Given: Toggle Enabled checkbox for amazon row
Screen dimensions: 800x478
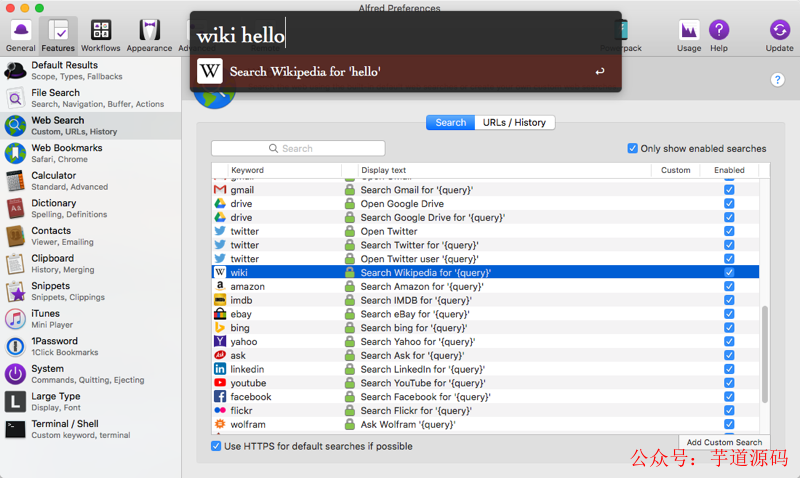Looking at the screenshot, I should coord(729,286).
